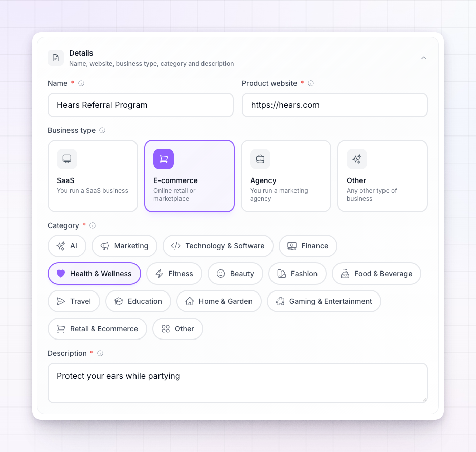Image resolution: width=476 pixels, height=452 pixels.
Task: Select the E-commerce business type card
Action: tap(189, 176)
